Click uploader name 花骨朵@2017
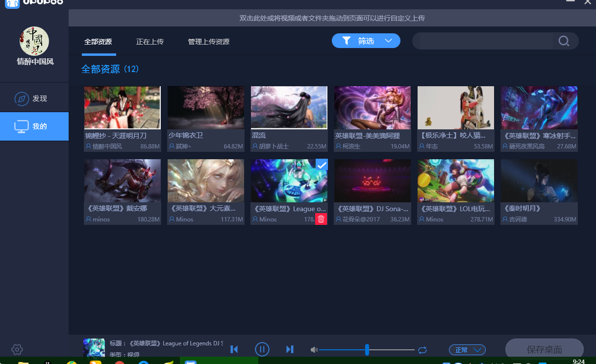 click(361, 219)
